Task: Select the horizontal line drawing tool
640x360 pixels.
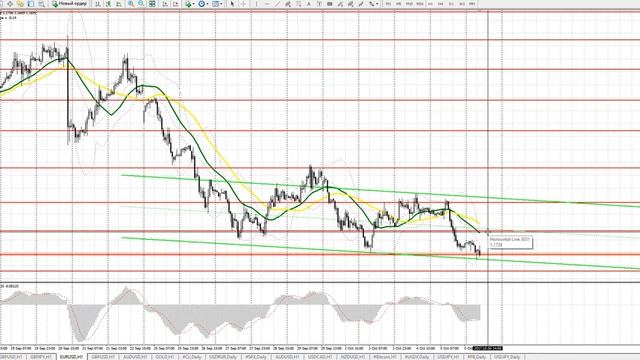Action: (x=267, y=4)
